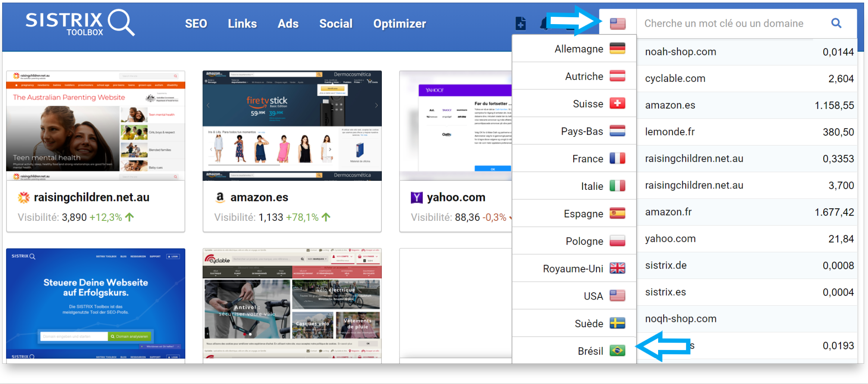The image size is (868, 384).
Task: Click amazon.es favicon icon
Action: pos(220,198)
